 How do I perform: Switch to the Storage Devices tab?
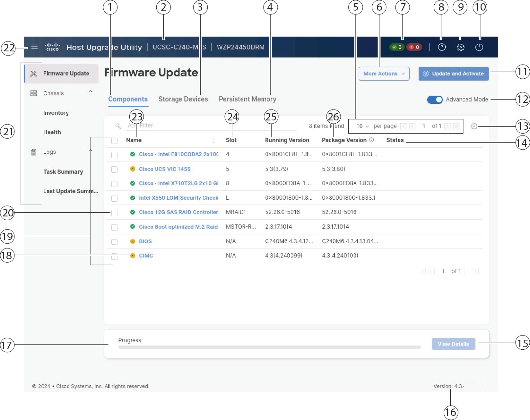183,99
